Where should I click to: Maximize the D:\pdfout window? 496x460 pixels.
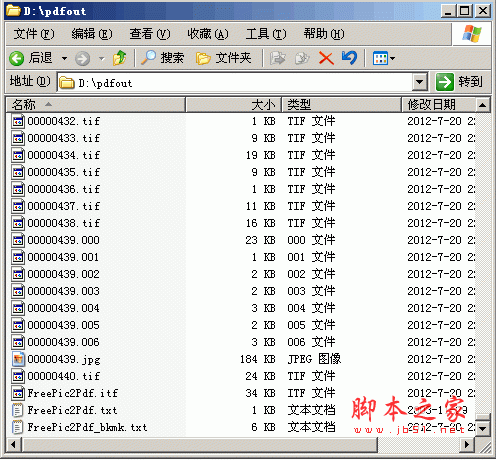pos(465,11)
